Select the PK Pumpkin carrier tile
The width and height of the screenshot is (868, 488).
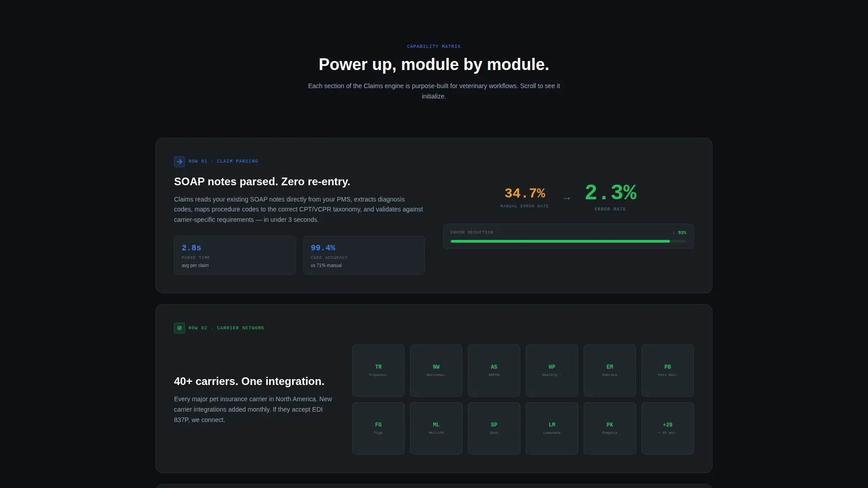click(x=610, y=428)
